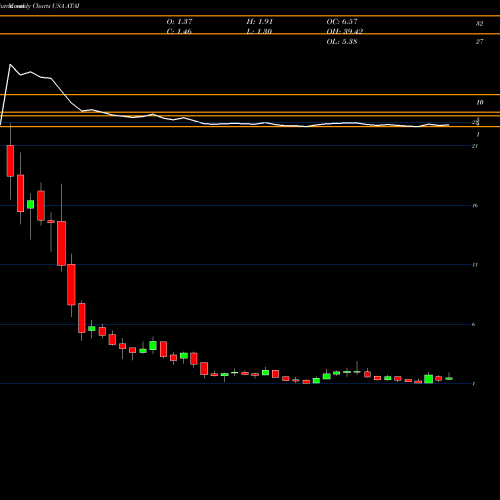Screen dimensions: 500x500
Task: Click the peak of the white line chart
Action: click(x=10, y=64)
